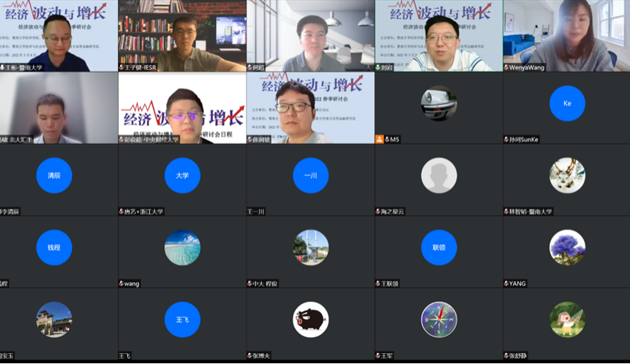Image resolution: width=630 pixels, height=364 pixels.
Task: Click the '林智韬-暨南大学' name label
Action: tap(530, 211)
